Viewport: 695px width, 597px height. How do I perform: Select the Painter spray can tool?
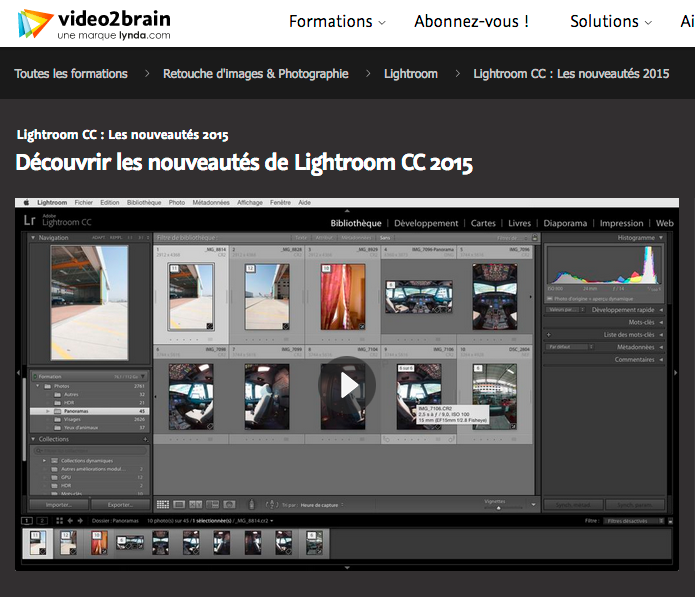[251, 504]
